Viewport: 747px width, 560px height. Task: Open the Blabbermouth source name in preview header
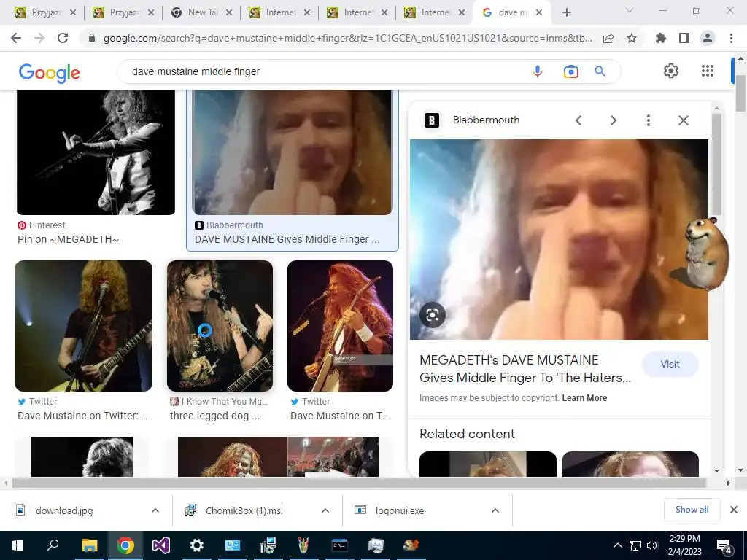pyautogui.click(x=486, y=120)
